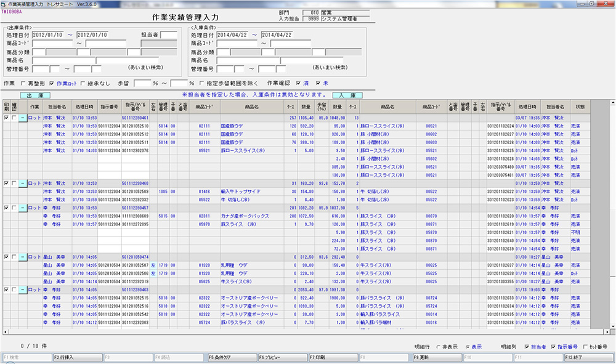Collapse lot row 50112290457
Image resolution: width=616 pixels, height=364 pixels.
pyautogui.click(x=23, y=208)
